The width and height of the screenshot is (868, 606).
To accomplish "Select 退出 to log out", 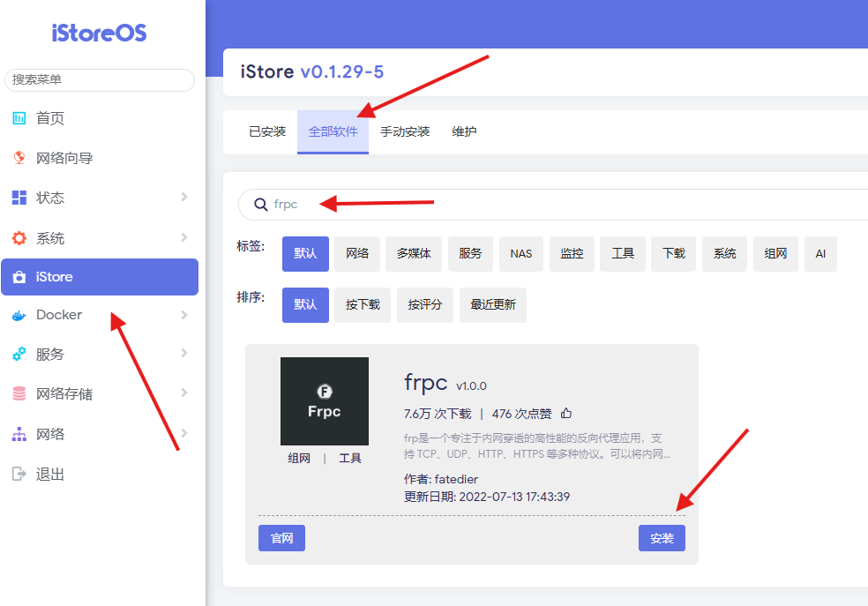I will [100, 475].
